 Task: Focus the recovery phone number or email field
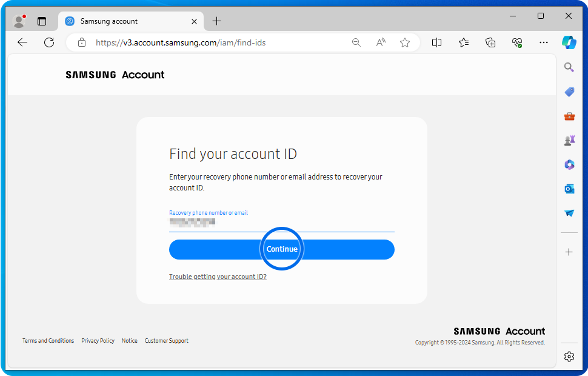[281, 223]
